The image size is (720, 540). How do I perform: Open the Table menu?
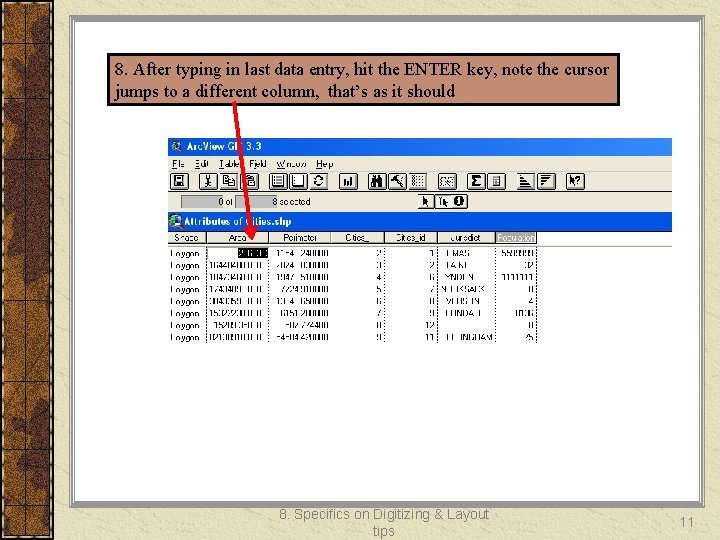pyautogui.click(x=229, y=164)
